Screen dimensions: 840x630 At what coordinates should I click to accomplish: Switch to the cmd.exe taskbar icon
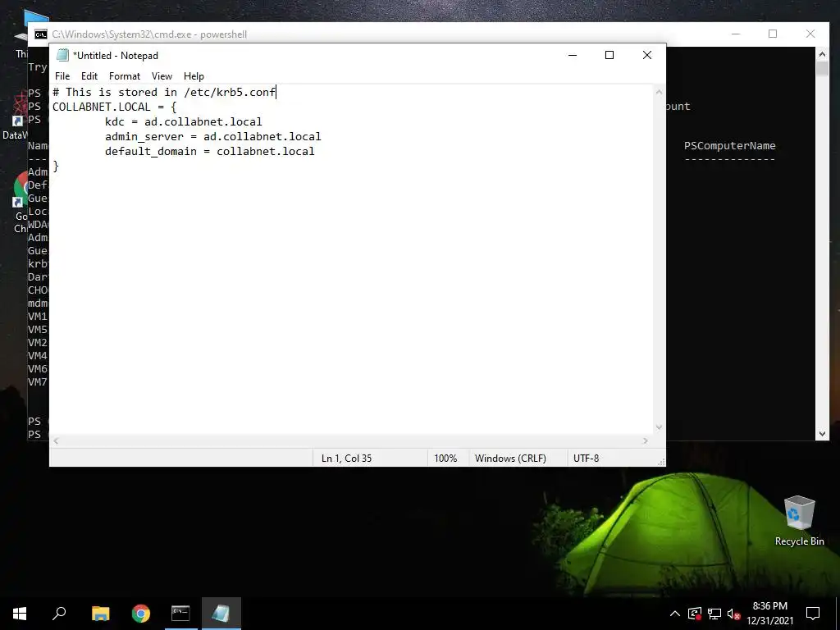[x=180, y=614]
